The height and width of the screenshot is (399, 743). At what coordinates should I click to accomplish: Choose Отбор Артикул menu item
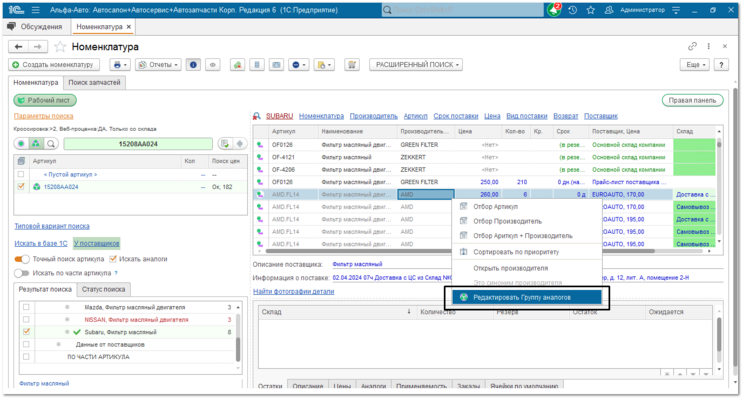[527, 207]
